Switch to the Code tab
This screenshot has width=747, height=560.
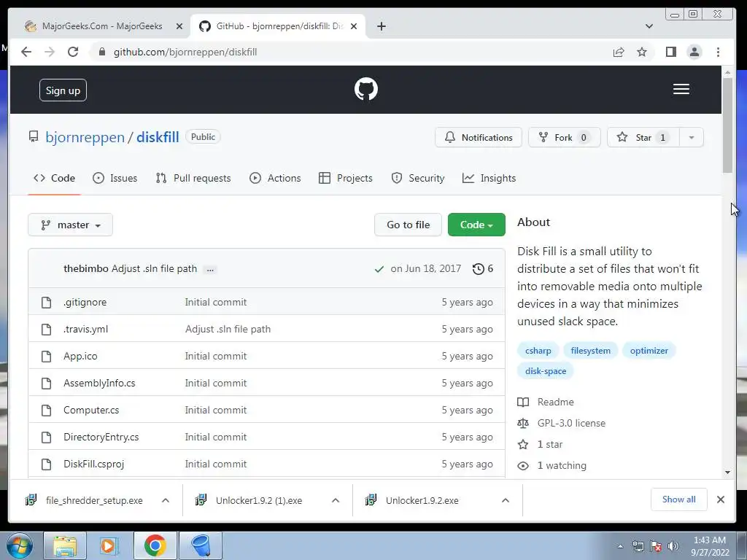tap(54, 178)
